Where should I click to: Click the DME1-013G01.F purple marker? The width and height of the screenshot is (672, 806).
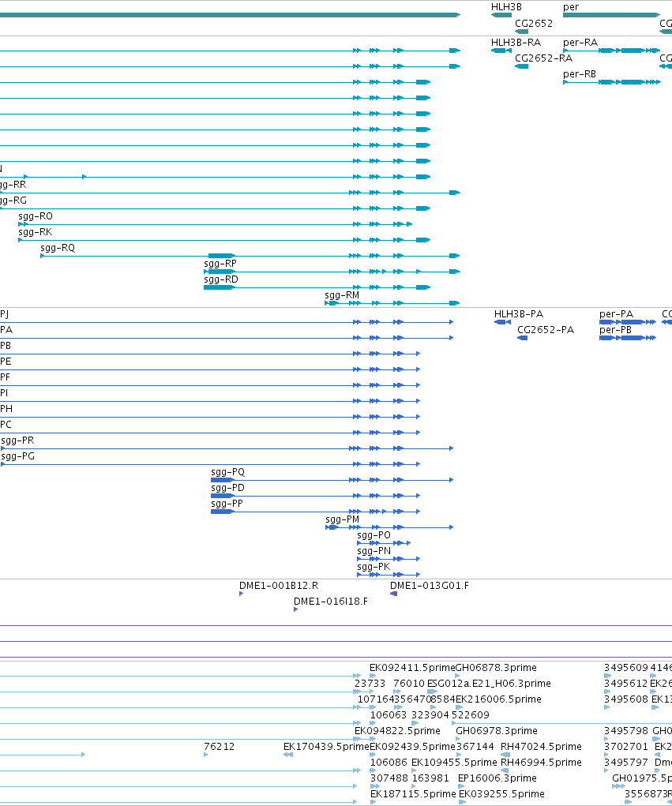point(393,594)
